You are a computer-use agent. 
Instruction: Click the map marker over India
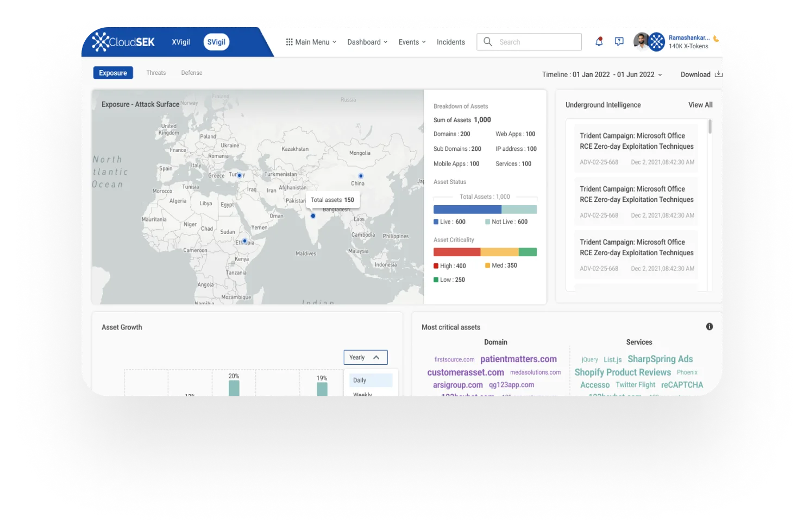coord(313,216)
